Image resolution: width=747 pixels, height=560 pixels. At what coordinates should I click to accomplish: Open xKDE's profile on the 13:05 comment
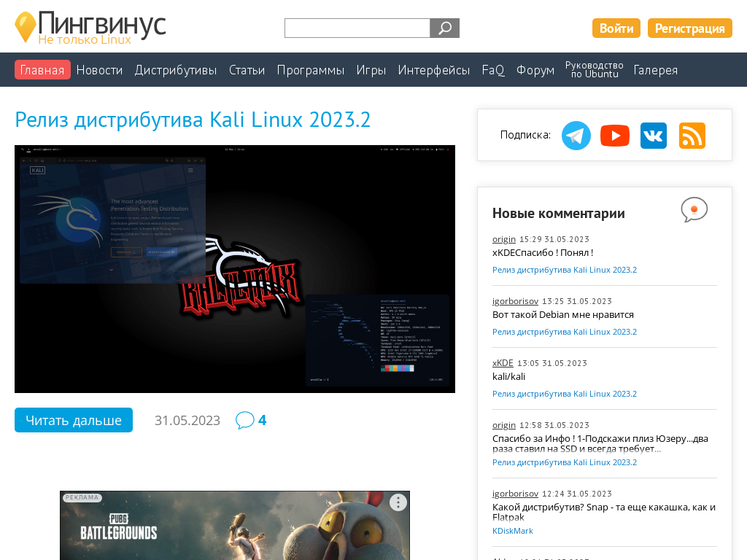(503, 363)
